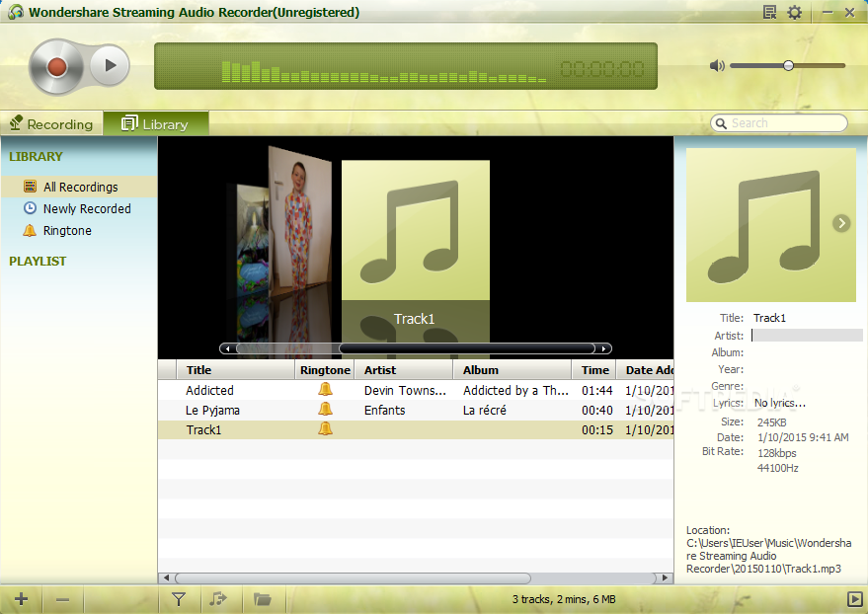Click the No lyrics... lyrics value
868x614 pixels.
(780, 403)
